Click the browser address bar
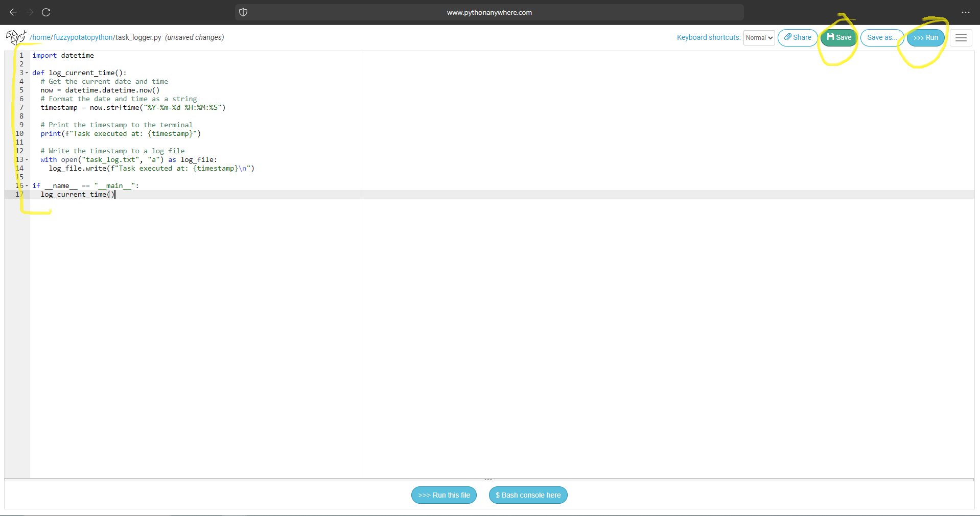980x516 pixels. coord(488,12)
